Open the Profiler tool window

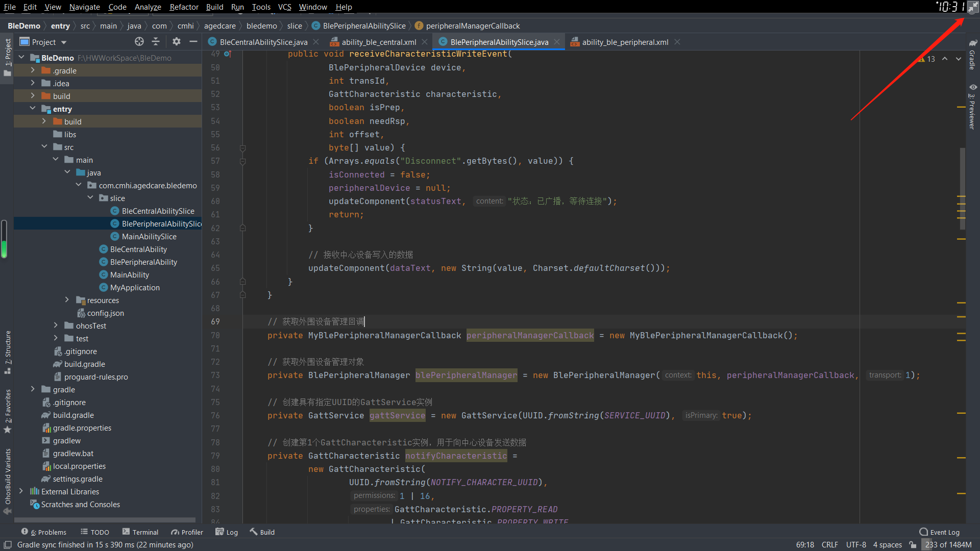[x=187, y=532]
